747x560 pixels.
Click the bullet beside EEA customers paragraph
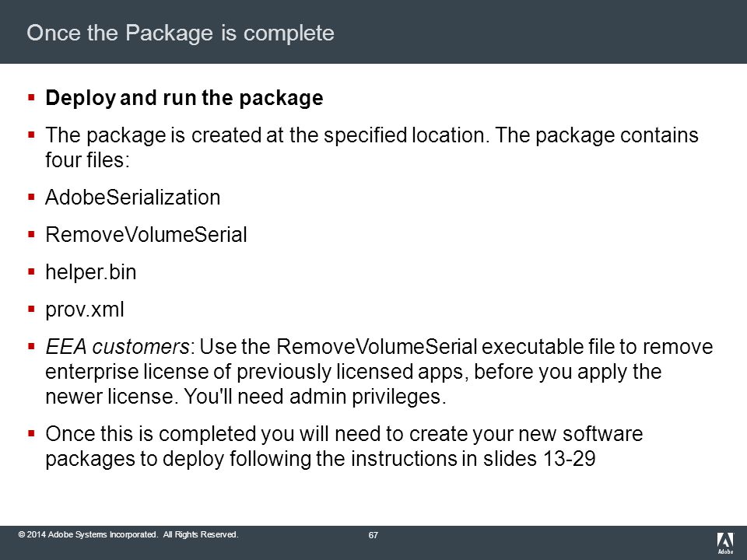[31, 346]
